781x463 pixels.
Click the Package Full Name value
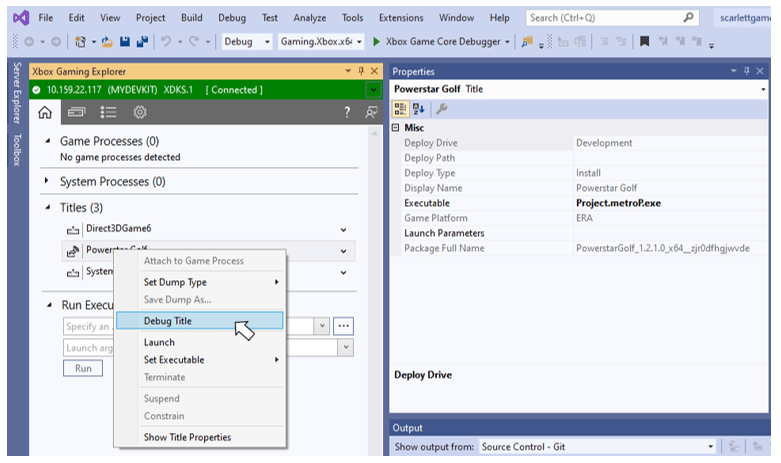tap(662, 248)
